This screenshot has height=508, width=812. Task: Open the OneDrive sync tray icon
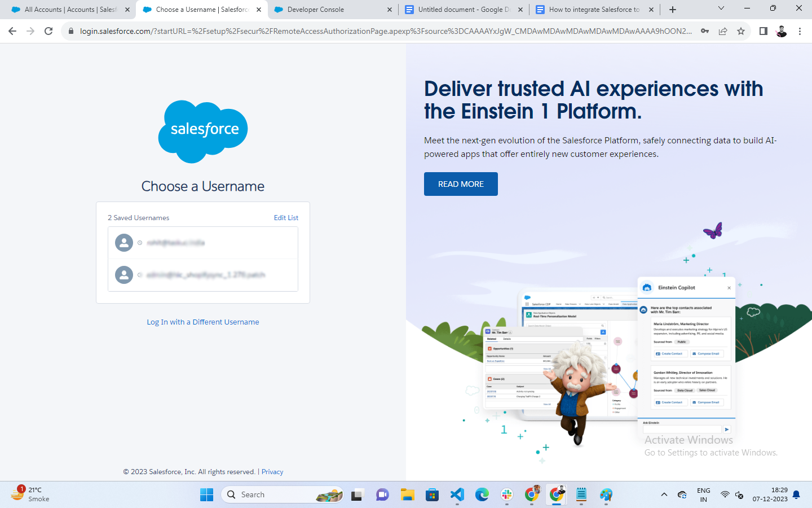[x=682, y=495]
